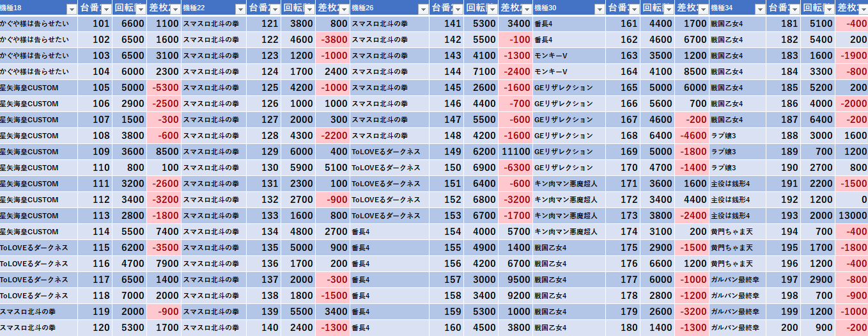Select ラブ嬢3 cell in row 188
The height and width of the screenshot is (336, 868).
[738, 136]
